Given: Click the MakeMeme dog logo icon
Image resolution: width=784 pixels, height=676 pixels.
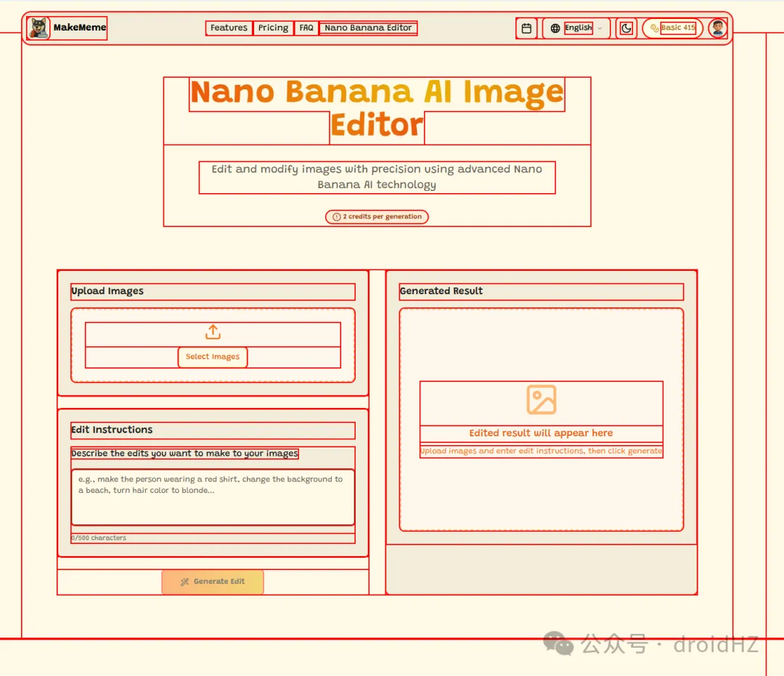Looking at the screenshot, I should (38, 28).
